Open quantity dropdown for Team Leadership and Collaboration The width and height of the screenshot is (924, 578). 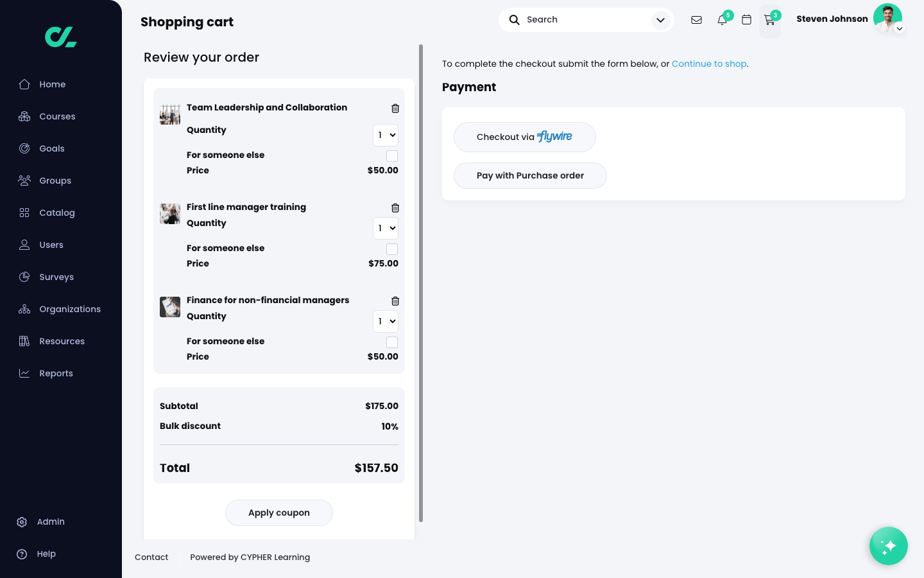(x=386, y=136)
